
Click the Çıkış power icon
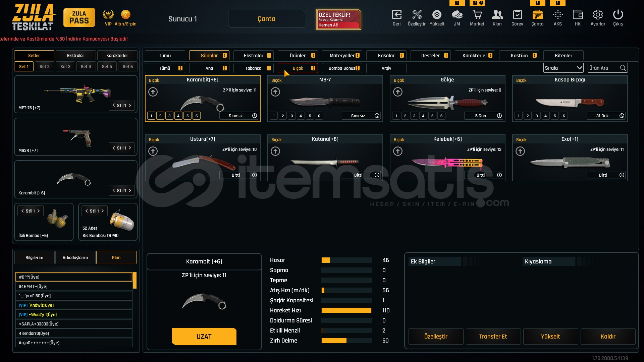(618, 15)
